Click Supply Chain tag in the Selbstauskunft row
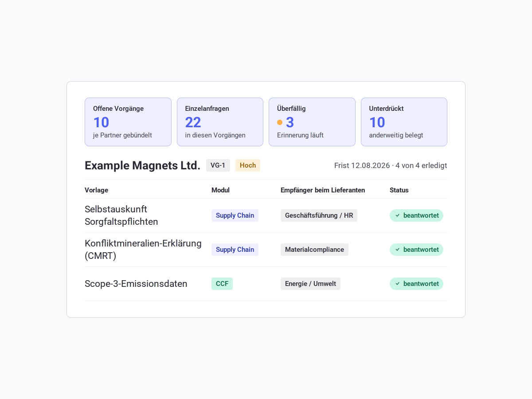The height and width of the screenshot is (399, 532). click(x=235, y=215)
